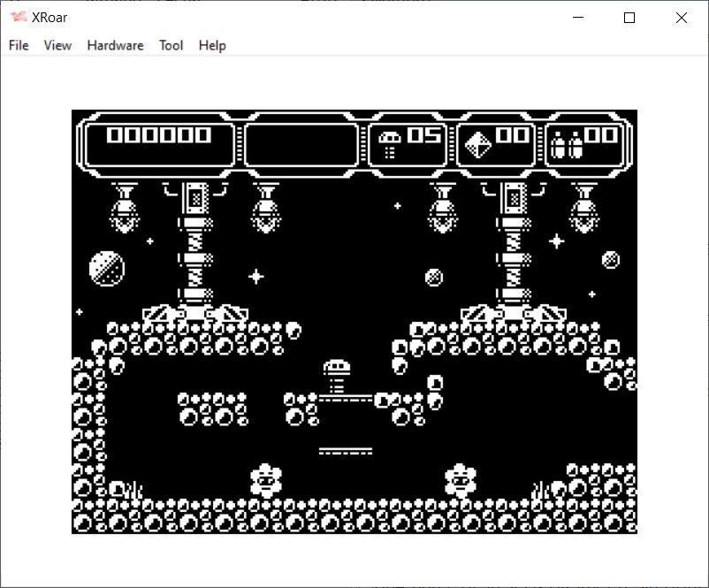Click the six-digit score counter
The image size is (709, 588).
coord(159,135)
